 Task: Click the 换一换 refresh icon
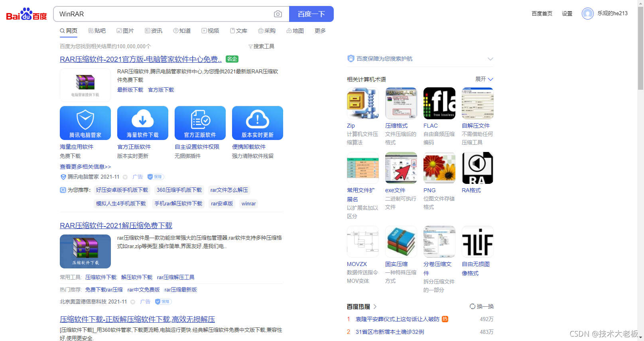pyautogui.click(x=473, y=306)
